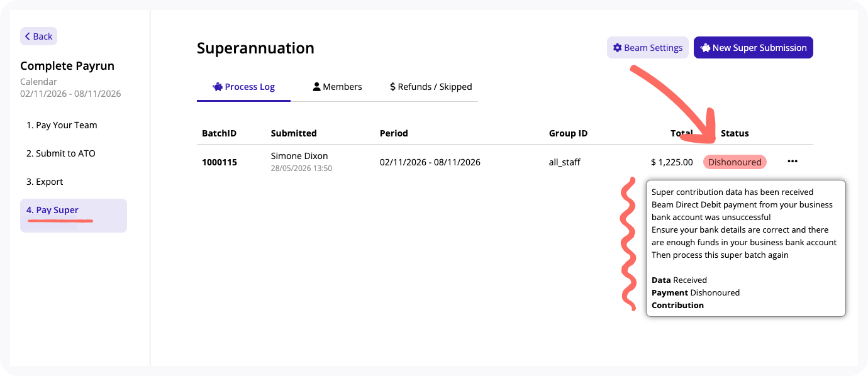Open the three-dot menu for batch 1000115
The width and height of the screenshot is (868, 376).
click(x=793, y=162)
